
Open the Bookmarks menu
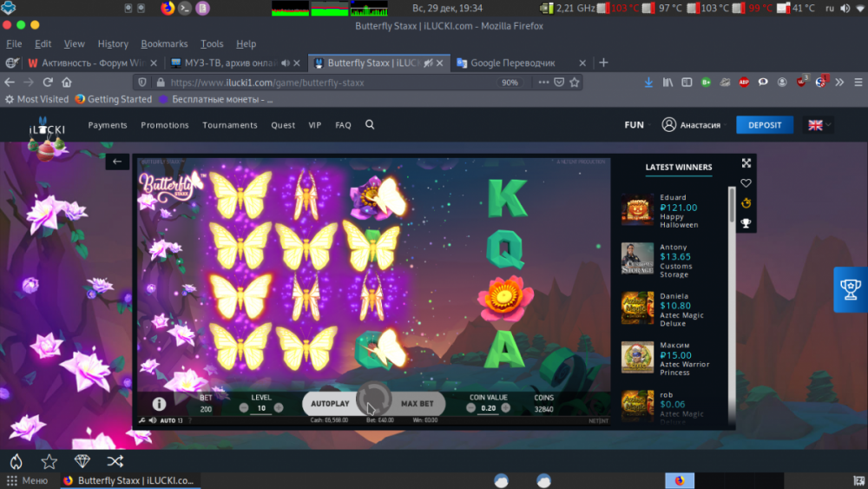[x=164, y=43]
